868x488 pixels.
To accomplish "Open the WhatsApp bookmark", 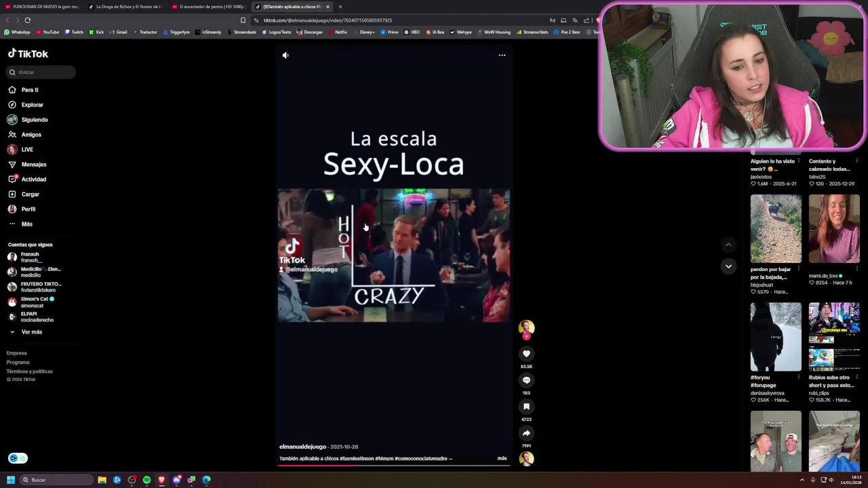I will 17,32.
